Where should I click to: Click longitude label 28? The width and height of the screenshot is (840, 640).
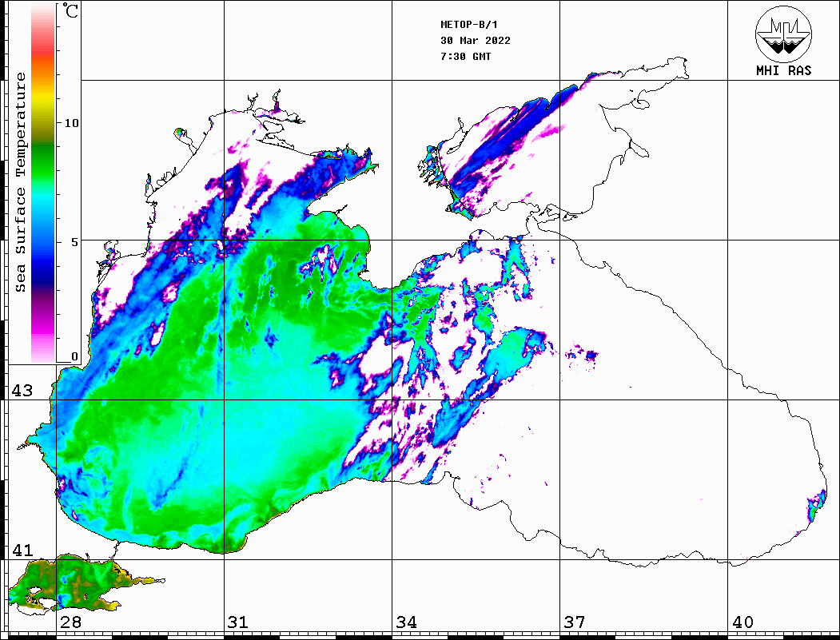[x=70, y=622]
